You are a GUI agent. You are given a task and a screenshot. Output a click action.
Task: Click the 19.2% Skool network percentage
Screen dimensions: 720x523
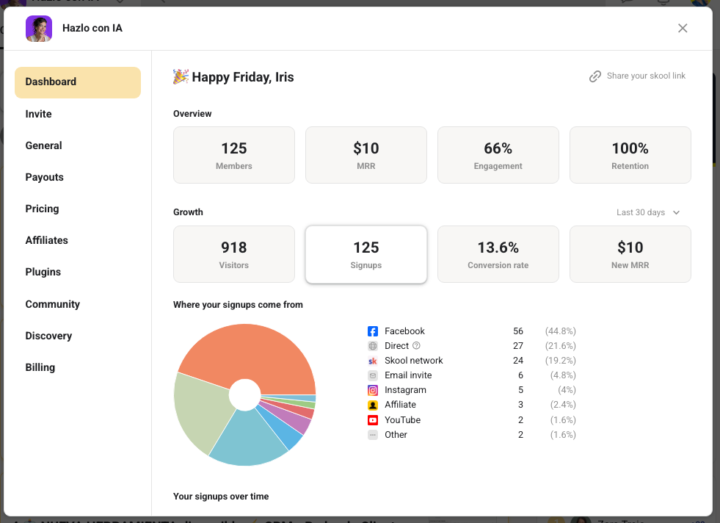point(560,361)
